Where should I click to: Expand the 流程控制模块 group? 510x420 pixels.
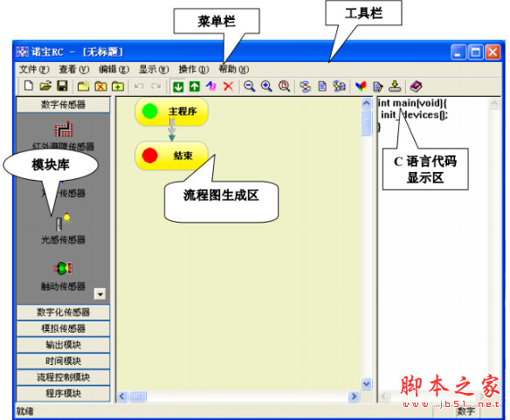pos(63,377)
